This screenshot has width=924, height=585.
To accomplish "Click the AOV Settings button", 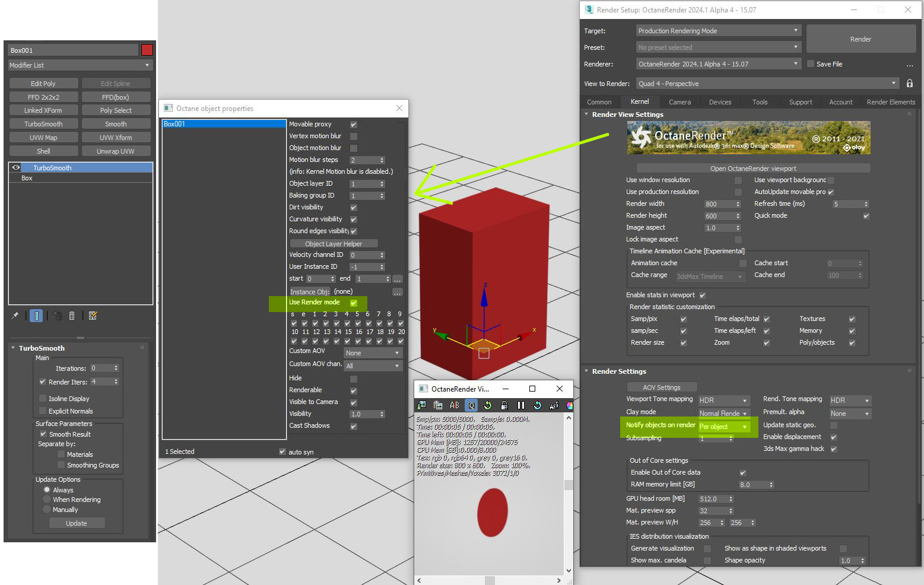I will pyautogui.click(x=662, y=387).
